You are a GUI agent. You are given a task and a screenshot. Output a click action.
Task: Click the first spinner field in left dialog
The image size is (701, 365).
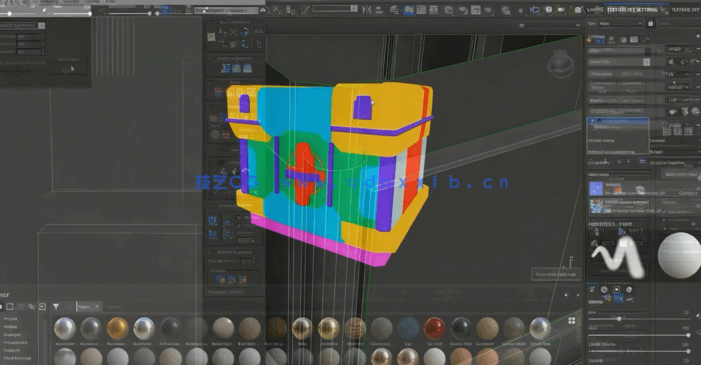[30, 37]
